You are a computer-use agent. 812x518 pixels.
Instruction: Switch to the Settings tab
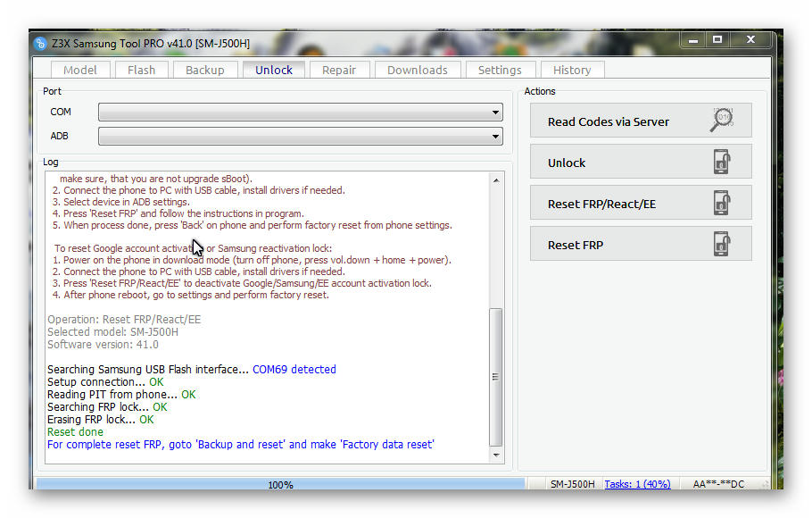500,70
